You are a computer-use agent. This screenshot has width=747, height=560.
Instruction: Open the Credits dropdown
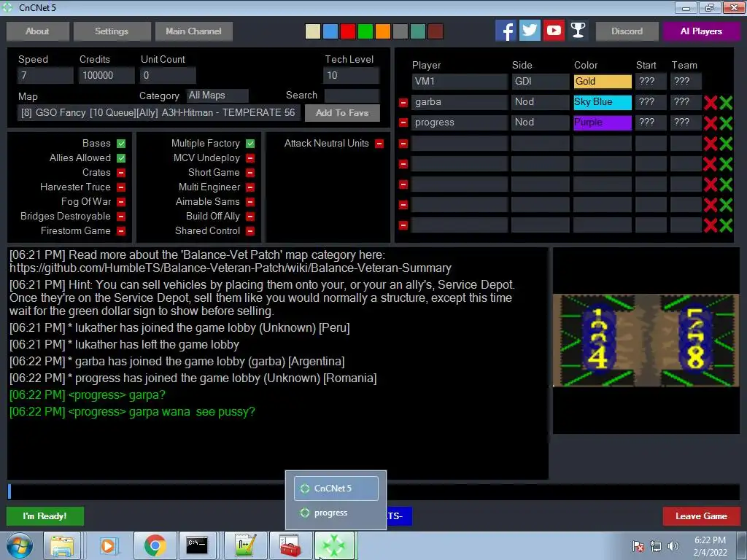(107, 75)
